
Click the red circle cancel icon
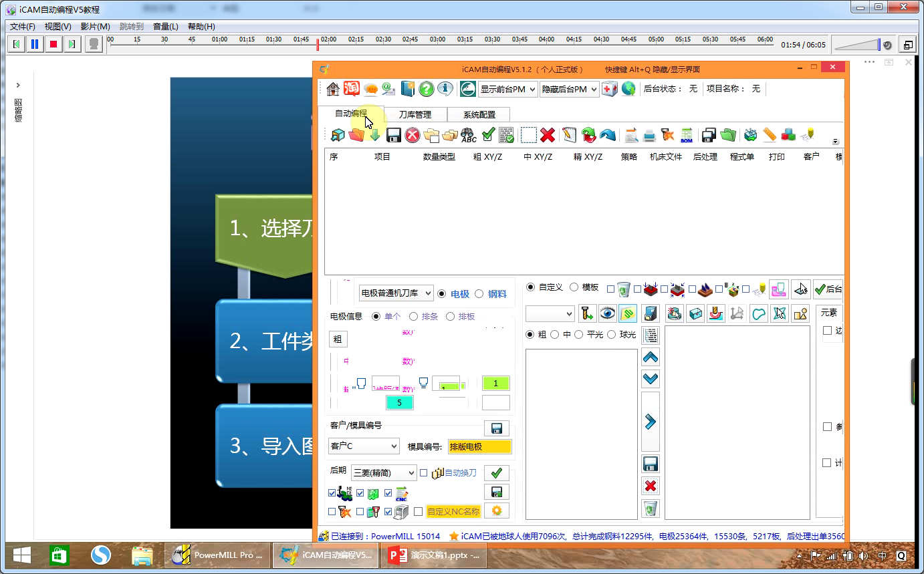[413, 135]
